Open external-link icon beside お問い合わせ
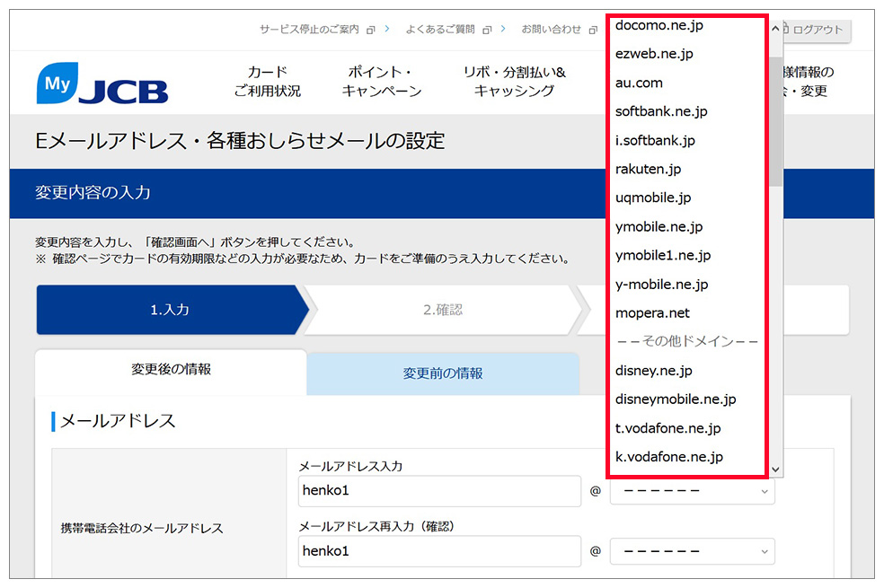 593,30
